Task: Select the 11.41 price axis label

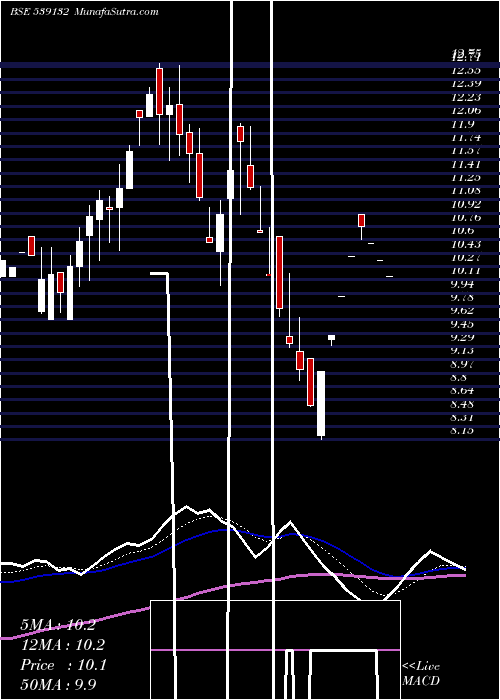Action: coord(466,164)
